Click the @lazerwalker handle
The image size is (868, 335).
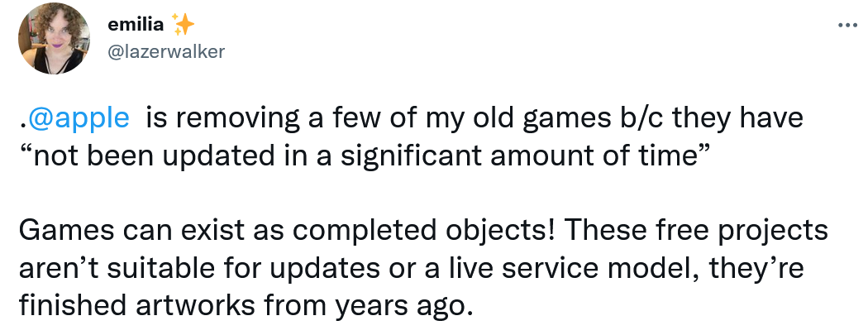[166, 50]
